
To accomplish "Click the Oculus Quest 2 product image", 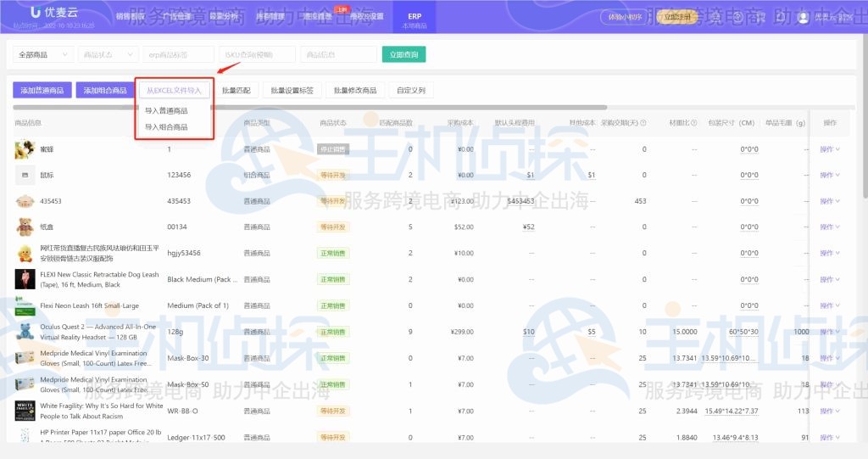I will [x=24, y=331].
